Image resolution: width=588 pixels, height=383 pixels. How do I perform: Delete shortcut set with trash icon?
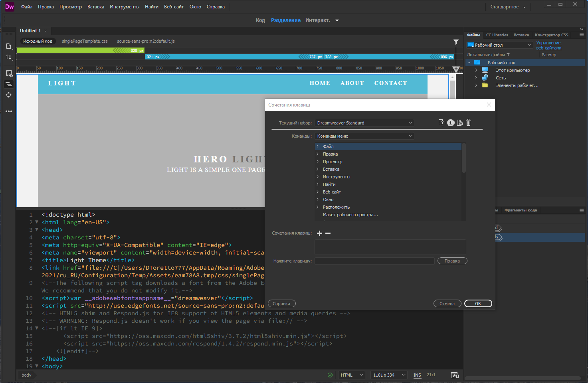click(x=469, y=123)
